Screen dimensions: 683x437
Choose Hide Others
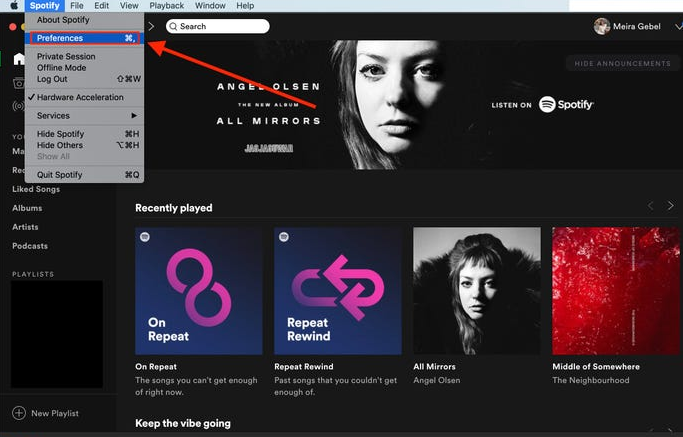pos(85,145)
